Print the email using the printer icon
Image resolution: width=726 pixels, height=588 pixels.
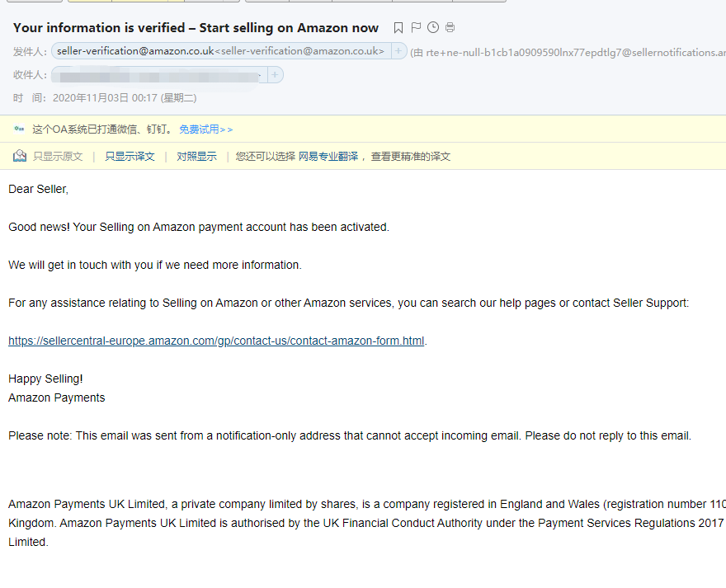(x=450, y=27)
